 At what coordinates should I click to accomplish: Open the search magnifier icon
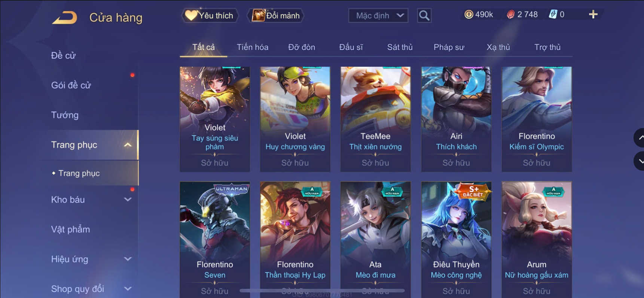click(x=424, y=15)
